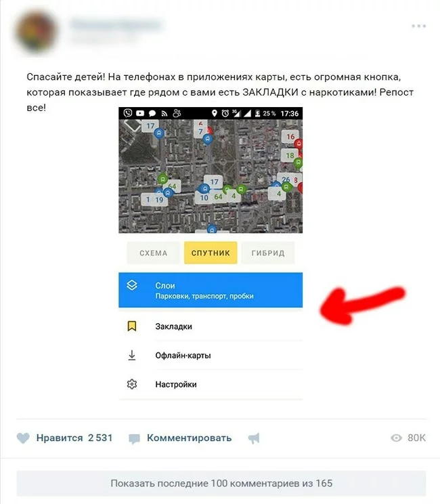The height and width of the screenshot is (504, 440).
Task: Open the Офлайн-карты menu entry
Action: (x=211, y=355)
